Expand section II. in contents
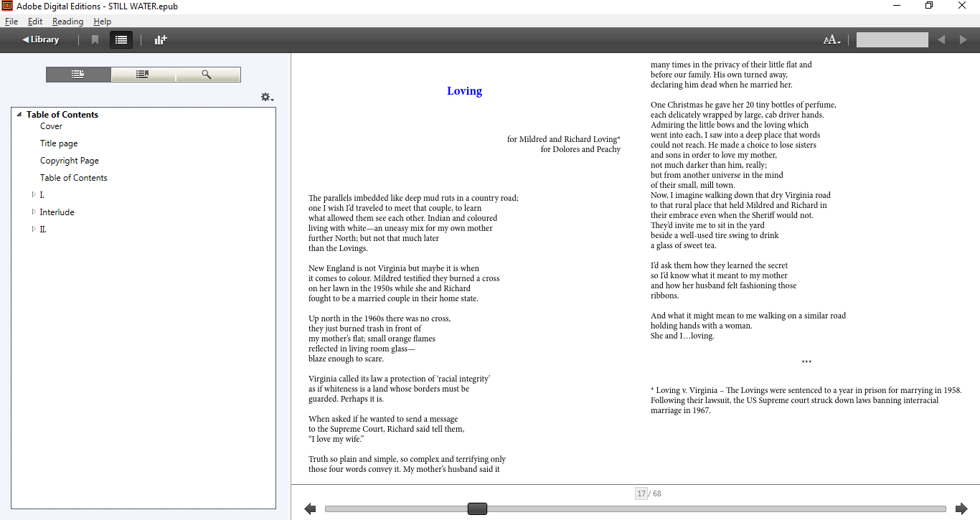The height and width of the screenshot is (520, 980). tap(33, 230)
